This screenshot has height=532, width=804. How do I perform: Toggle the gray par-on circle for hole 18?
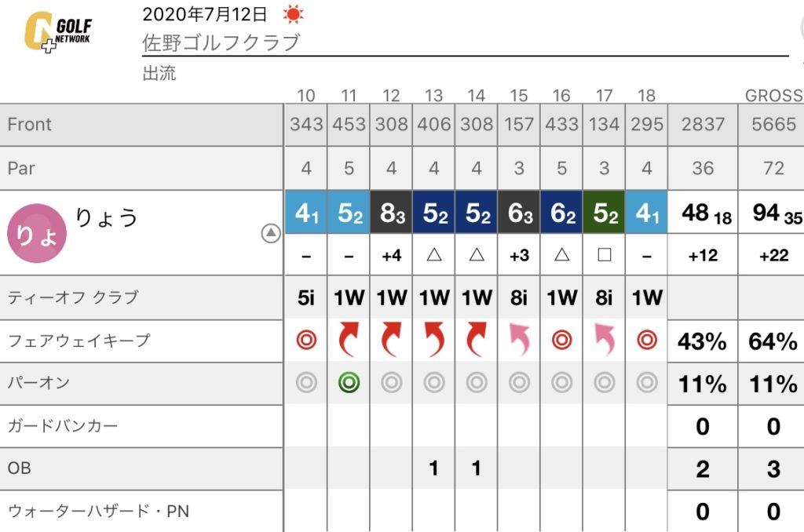tap(647, 382)
